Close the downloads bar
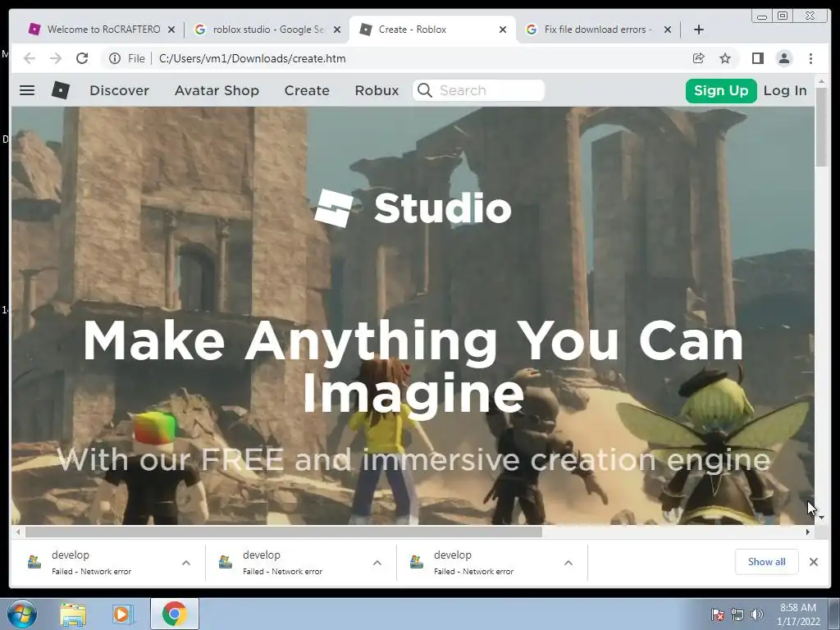 pyautogui.click(x=814, y=562)
